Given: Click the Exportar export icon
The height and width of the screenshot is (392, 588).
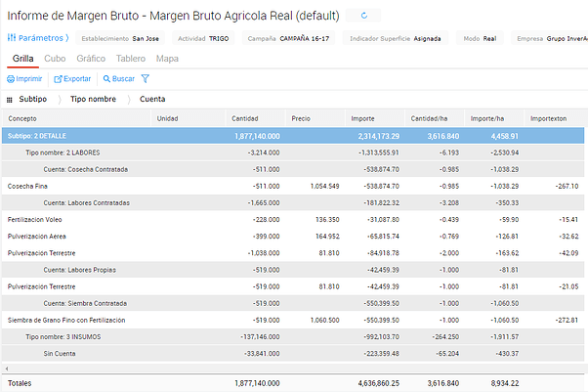Looking at the screenshot, I should click(x=58, y=79).
